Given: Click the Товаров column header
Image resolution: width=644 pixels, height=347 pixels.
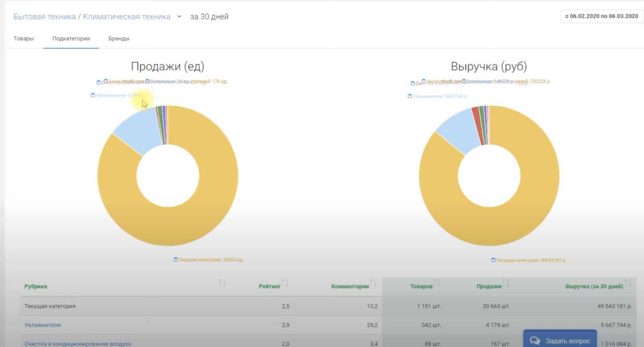Looking at the screenshot, I should coord(421,286).
